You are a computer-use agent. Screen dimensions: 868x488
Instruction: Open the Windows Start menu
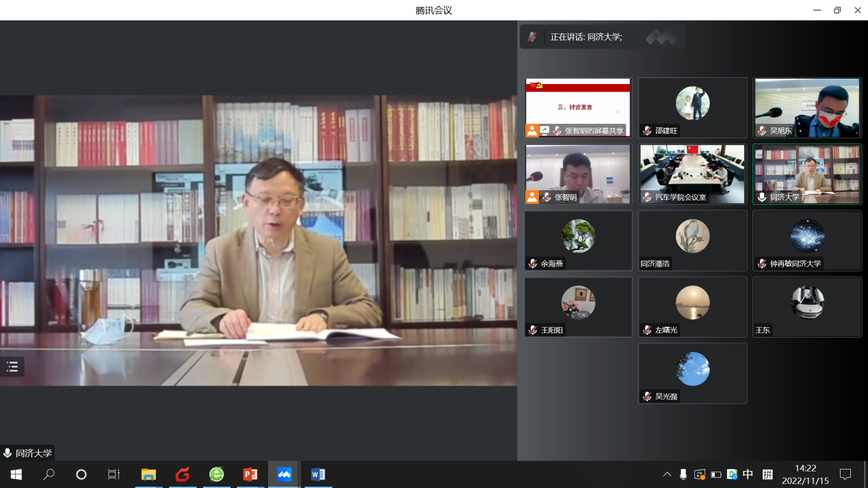(16, 474)
